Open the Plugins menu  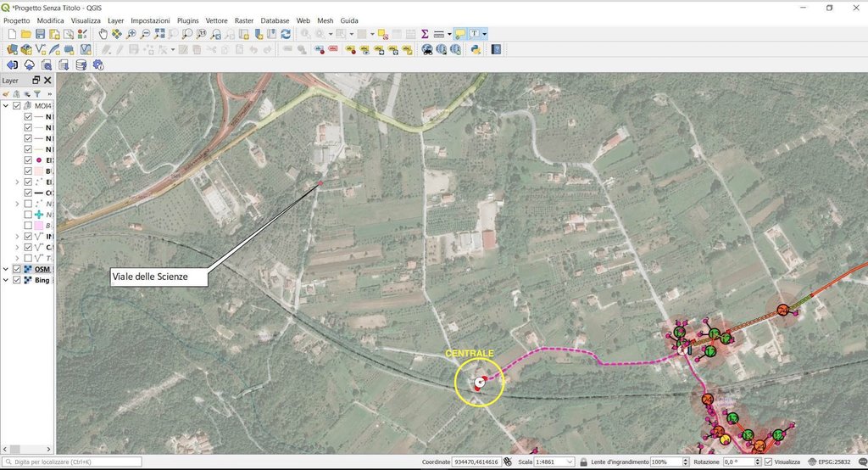(x=187, y=20)
